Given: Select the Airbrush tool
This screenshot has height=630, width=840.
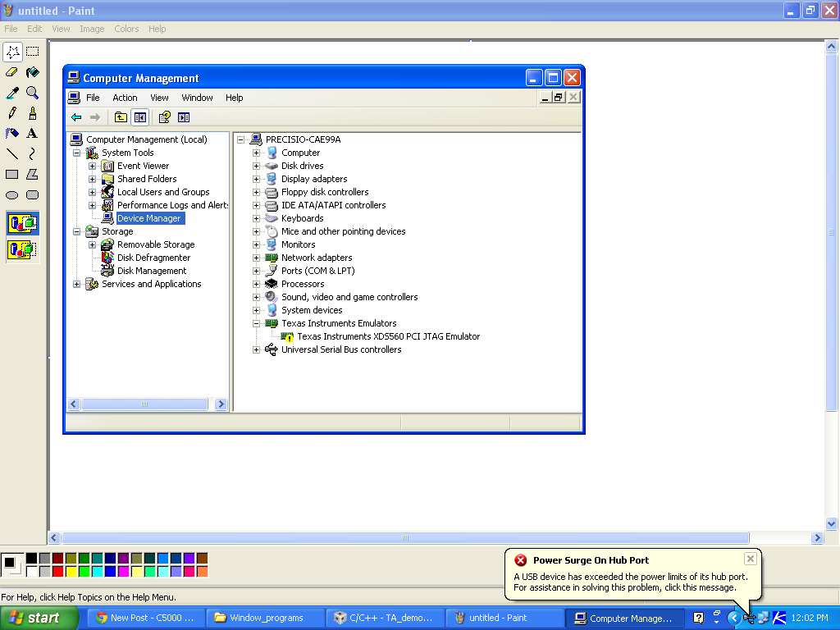Looking at the screenshot, I should point(12,134).
